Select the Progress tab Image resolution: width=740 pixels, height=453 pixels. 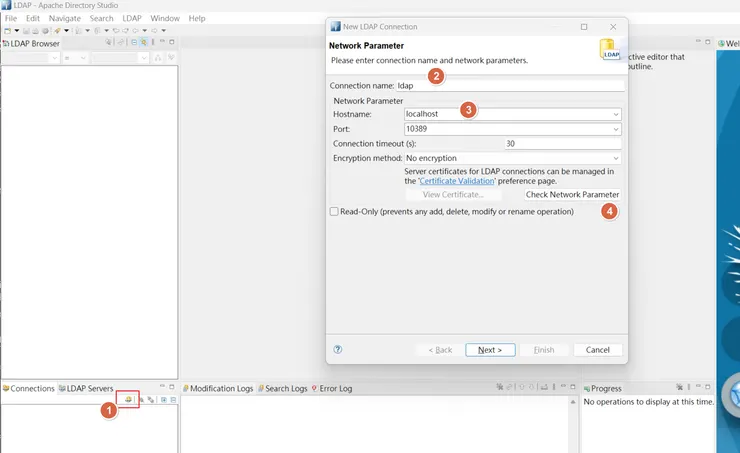tap(603, 388)
